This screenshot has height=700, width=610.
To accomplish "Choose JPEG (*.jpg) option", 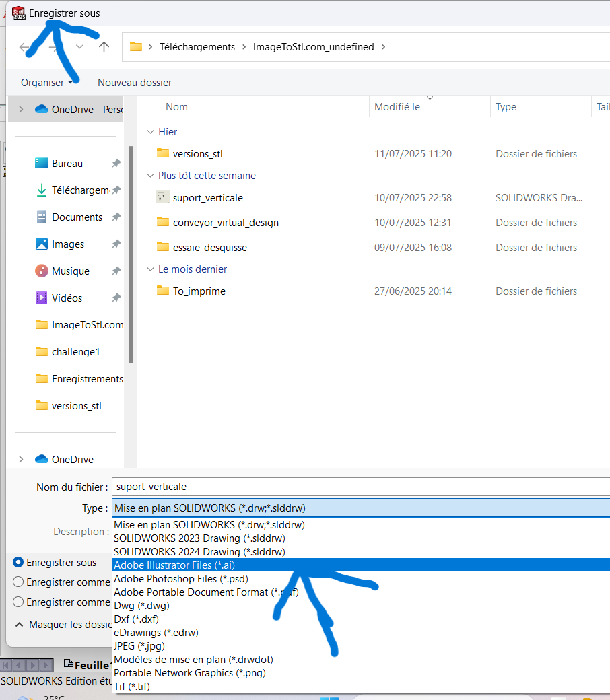I will click(361, 646).
